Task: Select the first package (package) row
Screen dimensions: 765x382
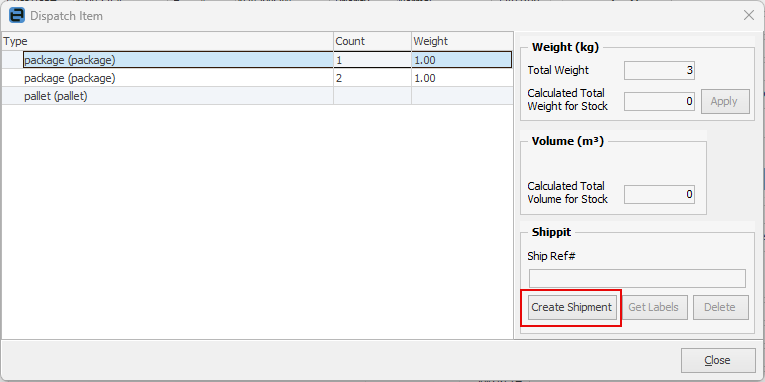Action: tap(257, 60)
